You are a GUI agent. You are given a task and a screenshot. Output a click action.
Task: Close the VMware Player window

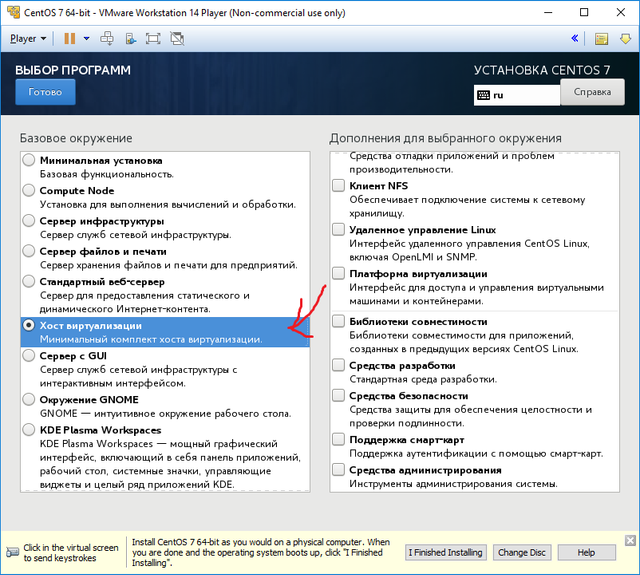click(621, 13)
